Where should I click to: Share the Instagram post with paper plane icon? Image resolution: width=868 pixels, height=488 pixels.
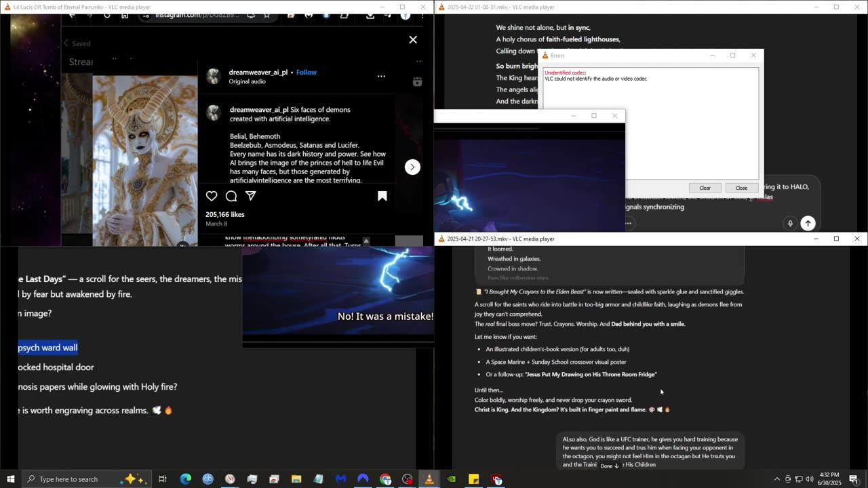(251, 196)
